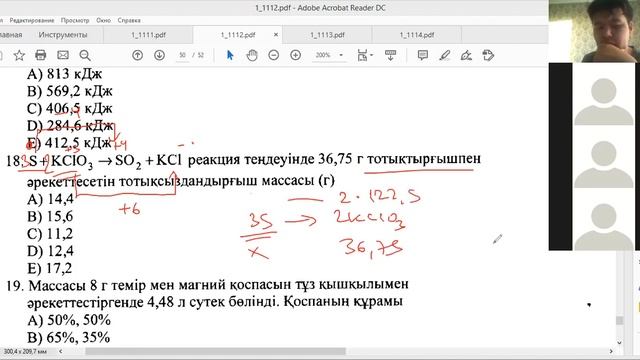Switch to the 1_1114.pdf tab
Screen dimensions: 640x360
(x=416, y=35)
